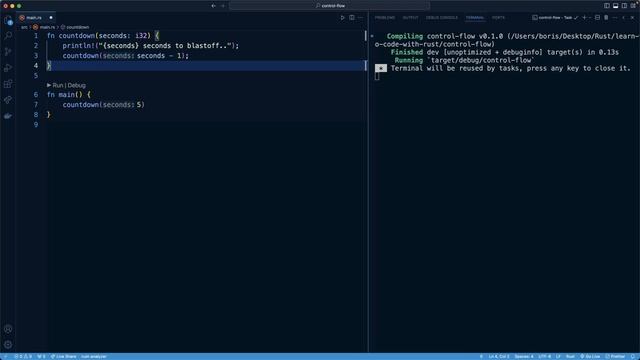Go back with the navigation arrow
The height and width of the screenshot is (360, 640).
coord(213,6)
